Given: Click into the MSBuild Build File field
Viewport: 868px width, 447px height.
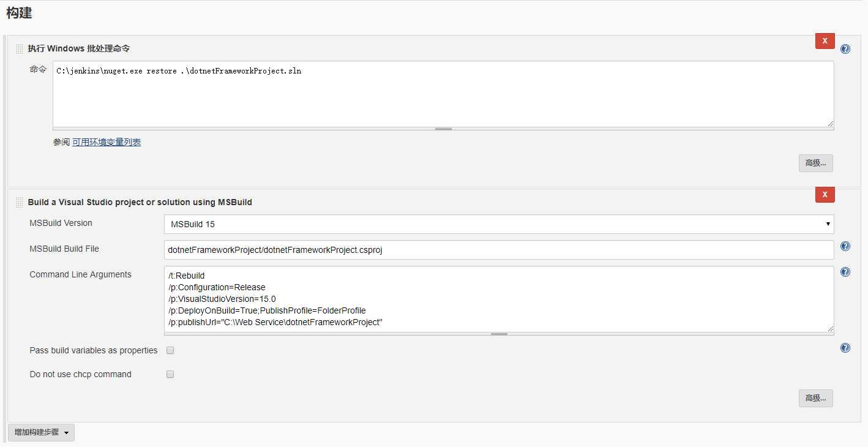Looking at the screenshot, I should click(499, 250).
